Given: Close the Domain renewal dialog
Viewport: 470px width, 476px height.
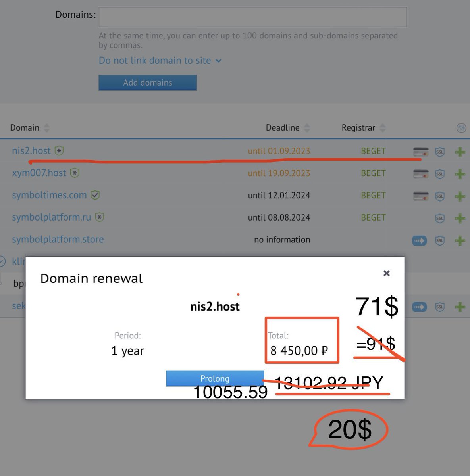Looking at the screenshot, I should tap(387, 273).
